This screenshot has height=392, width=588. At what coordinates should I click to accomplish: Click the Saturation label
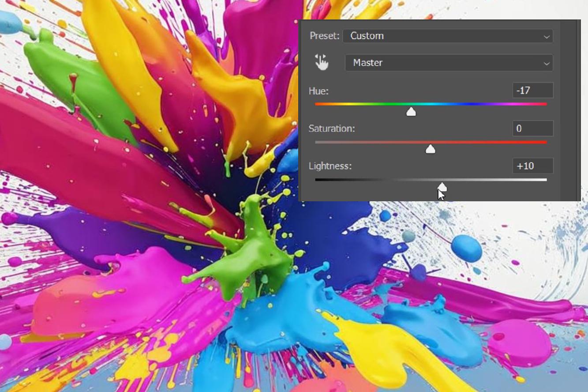point(332,129)
